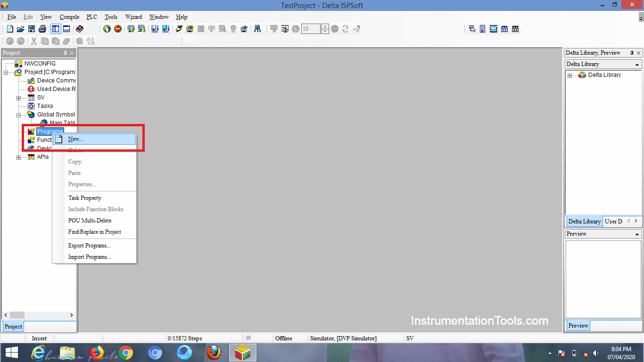This screenshot has height=362, width=644.
Task: Click the New project toolbar icon
Action: [x=10, y=29]
